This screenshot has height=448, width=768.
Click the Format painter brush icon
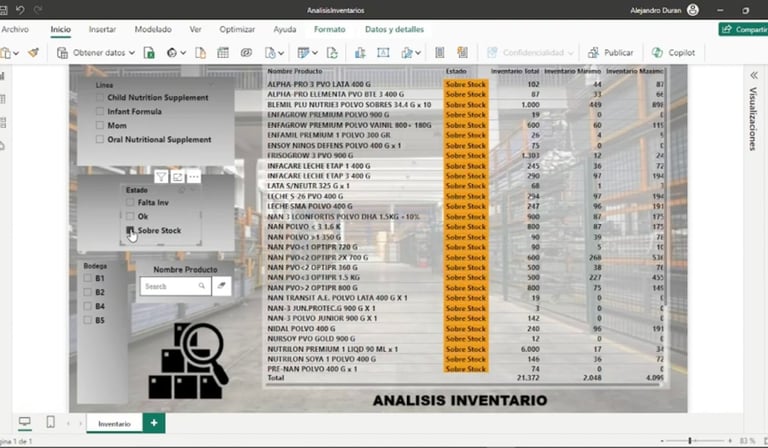point(33,52)
